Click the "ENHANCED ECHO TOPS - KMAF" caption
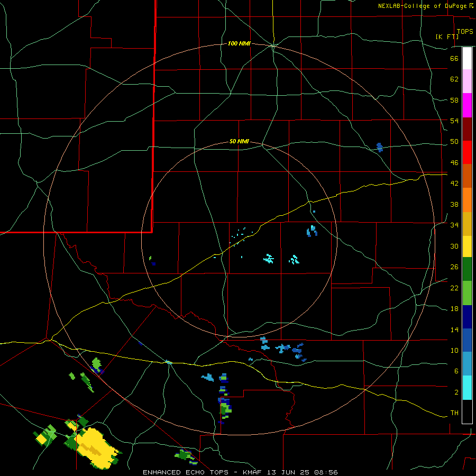The image size is (476, 476). 202,472
